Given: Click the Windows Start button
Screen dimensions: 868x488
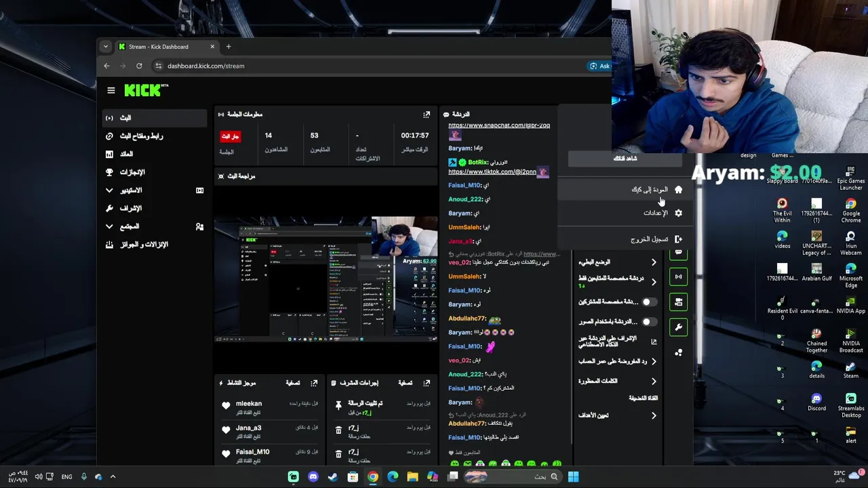Looking at the screenshot, I should coord(574,477).
